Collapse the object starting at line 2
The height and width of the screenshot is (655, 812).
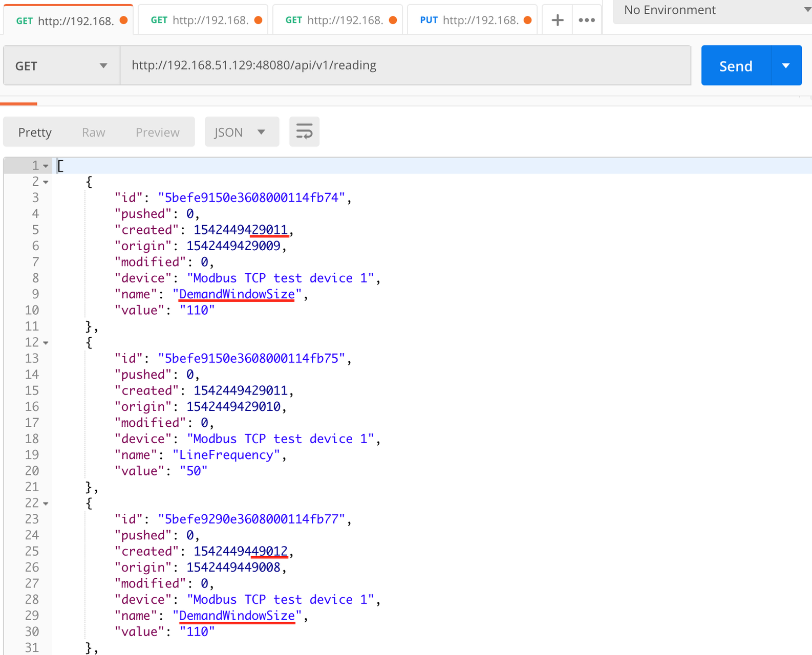(x=46, y=182)
